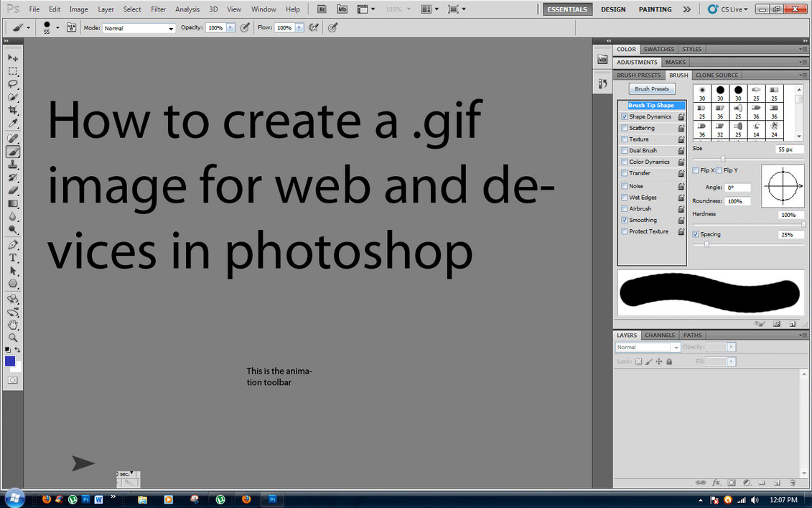The height and width of the screenshot is (508, 812).
Task: Select the Gradient tool
Action: click(12, 204)
